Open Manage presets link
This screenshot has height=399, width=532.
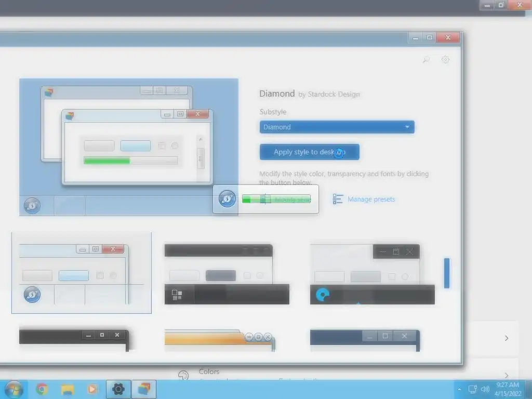[371, 199]
